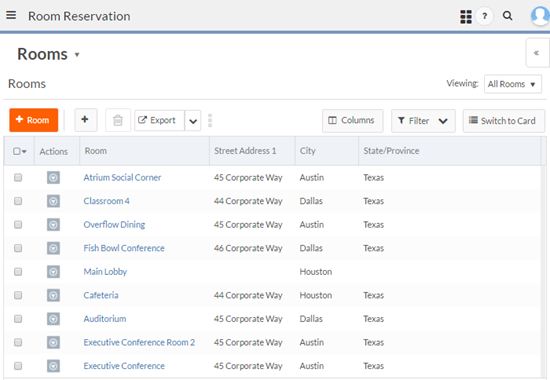Check the Classroom 4 row checkbox

(18, 201)
